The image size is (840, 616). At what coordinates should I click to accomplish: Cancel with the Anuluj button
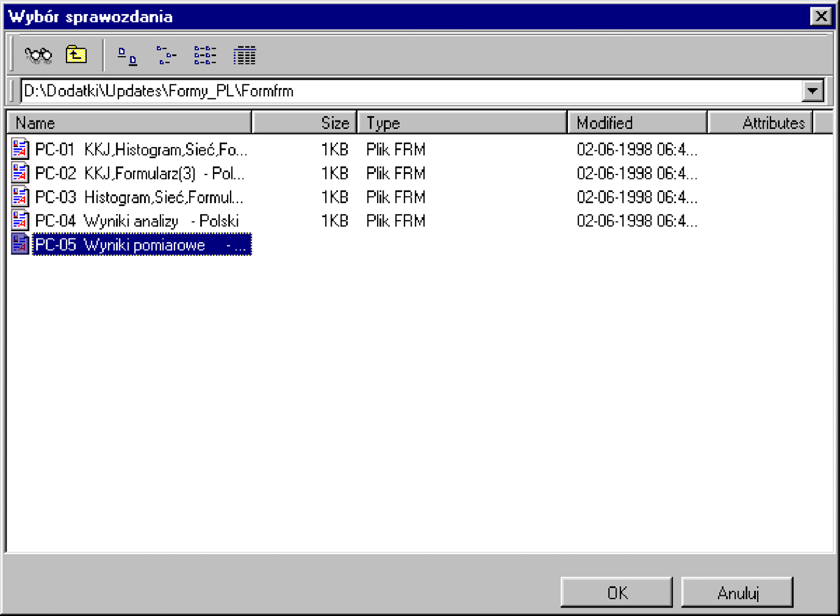tap(737, 593)
